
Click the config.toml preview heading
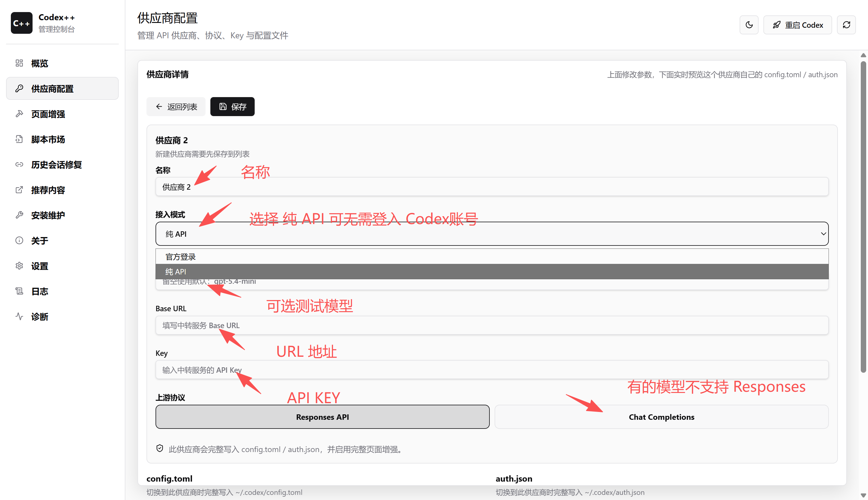169,478
